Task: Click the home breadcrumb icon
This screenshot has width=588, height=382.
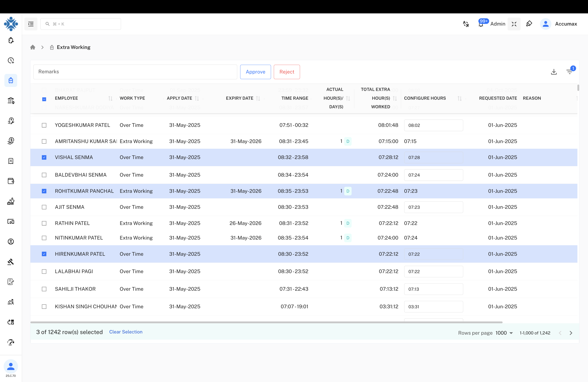Action: pyautogui.click(x=33, y=47)
